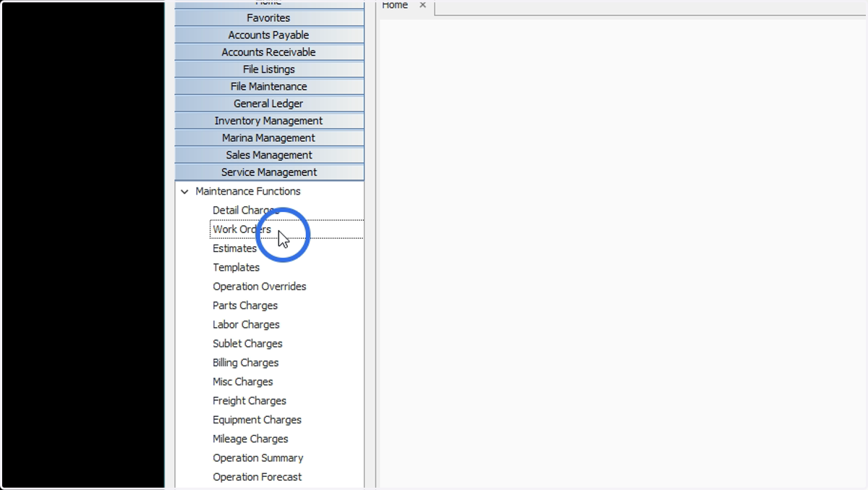Open the Marina Management section
The width and height of the screenshot is (868, 490).
269,138
